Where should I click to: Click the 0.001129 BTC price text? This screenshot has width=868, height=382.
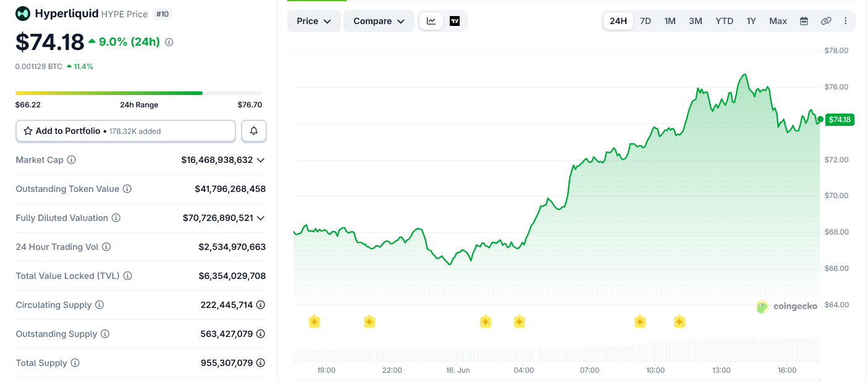click(39, 66)
